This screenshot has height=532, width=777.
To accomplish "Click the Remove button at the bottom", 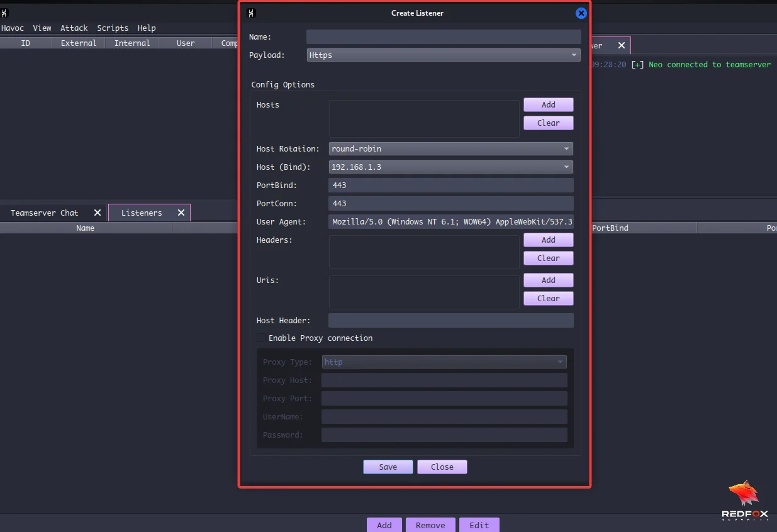I will (430, 524).
